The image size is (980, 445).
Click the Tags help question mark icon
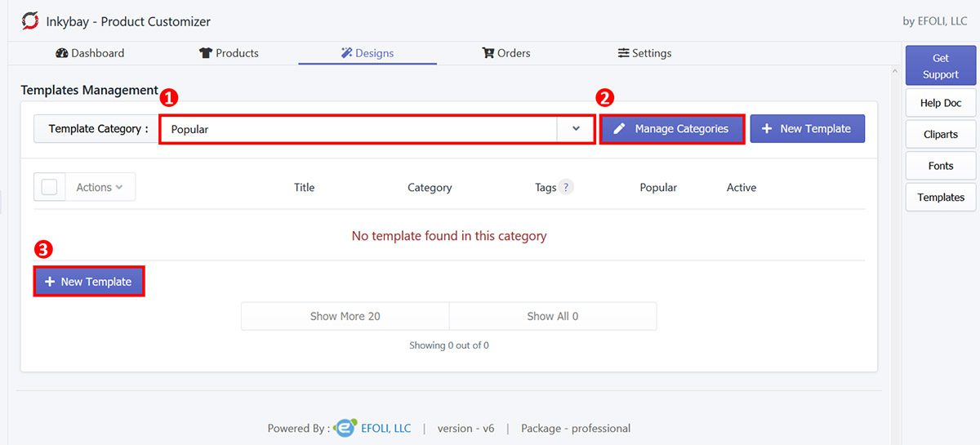pos(566,187)
